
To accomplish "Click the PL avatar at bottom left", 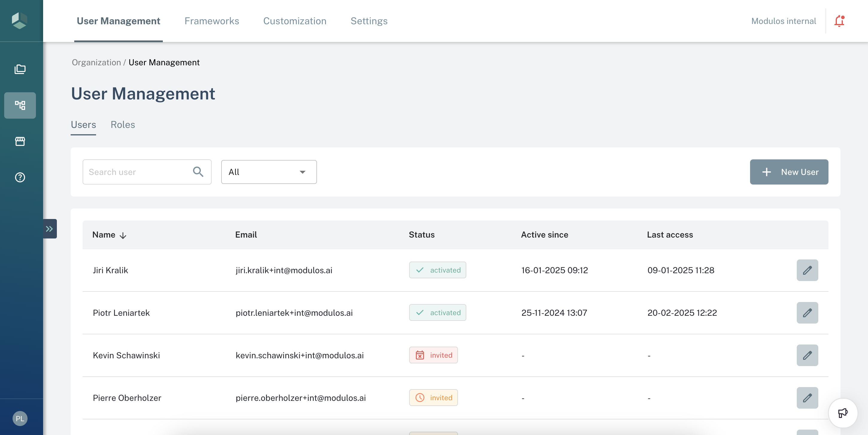I will (20, 419).
